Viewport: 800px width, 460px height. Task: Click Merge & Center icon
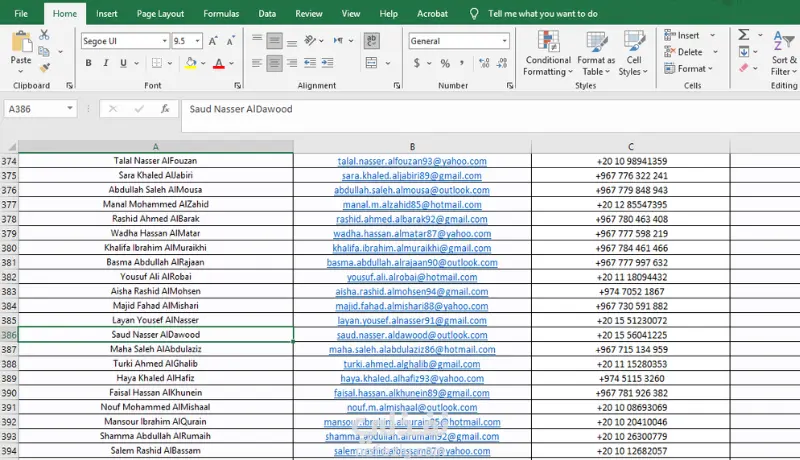371,63
